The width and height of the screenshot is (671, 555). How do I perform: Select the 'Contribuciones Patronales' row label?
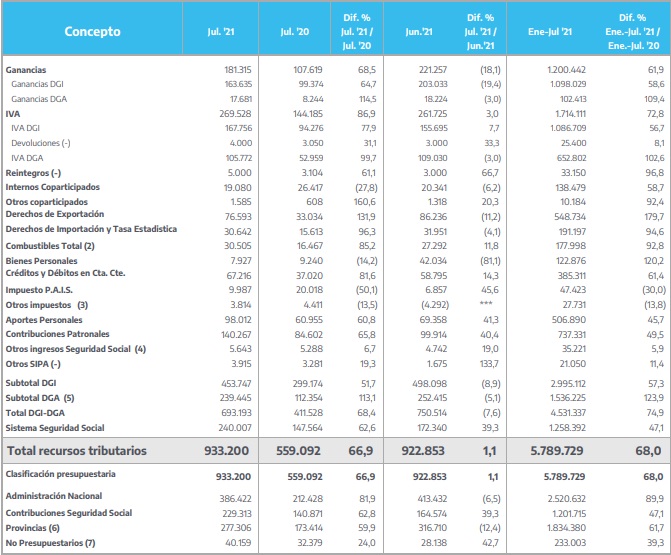(57, 334)
